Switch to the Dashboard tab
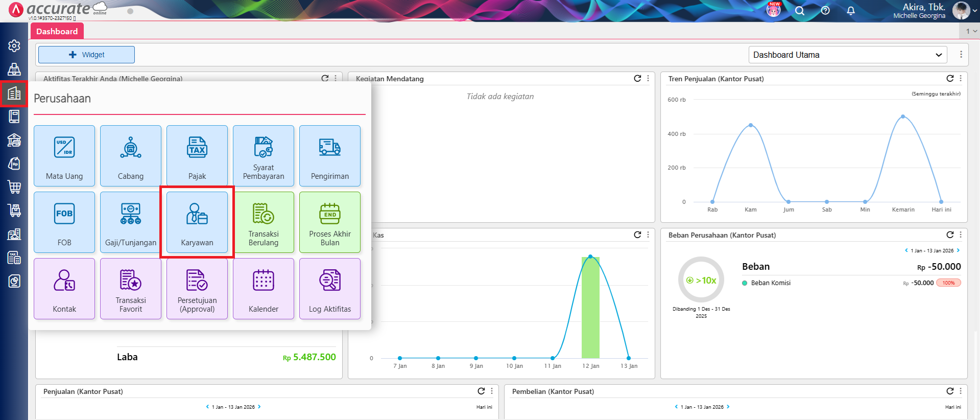This screenshot has height=420, width=980. (x=57, y=31)
